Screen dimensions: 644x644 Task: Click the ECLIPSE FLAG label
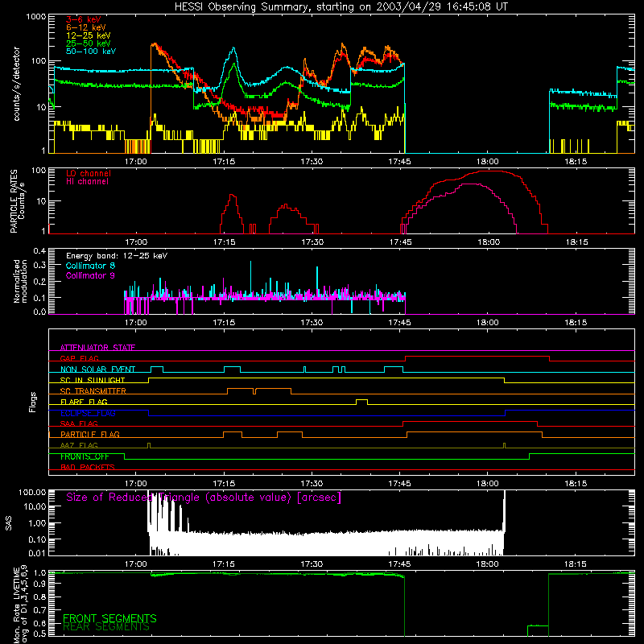88,413
